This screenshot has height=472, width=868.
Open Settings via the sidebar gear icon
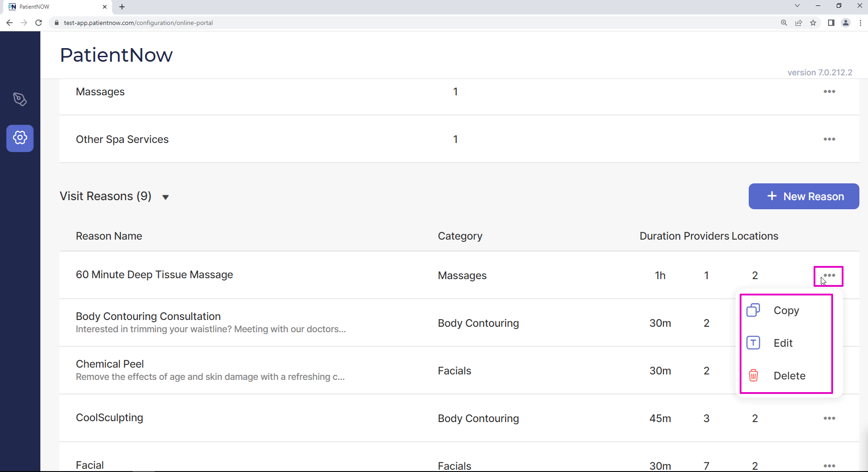20,138
